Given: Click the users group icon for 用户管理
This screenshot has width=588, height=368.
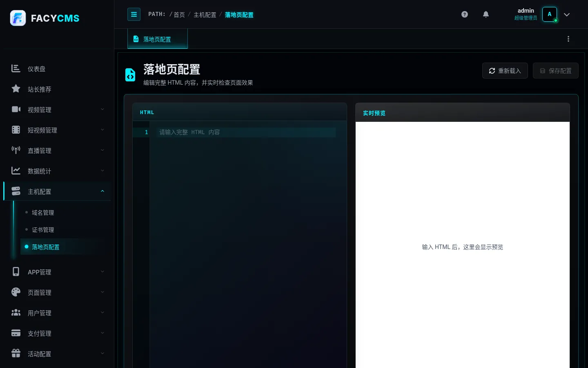Looking at the screenshot, I should click(x=16, y=312).
